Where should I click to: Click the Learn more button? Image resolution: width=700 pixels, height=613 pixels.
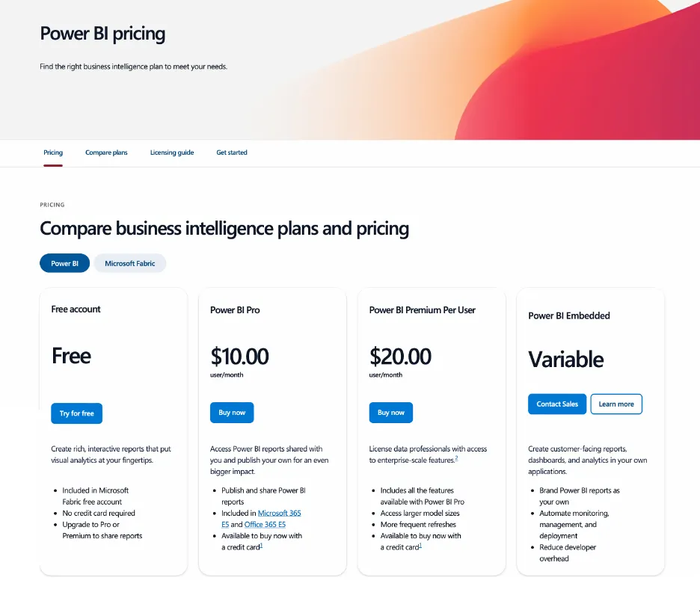[x=616, y=404]
